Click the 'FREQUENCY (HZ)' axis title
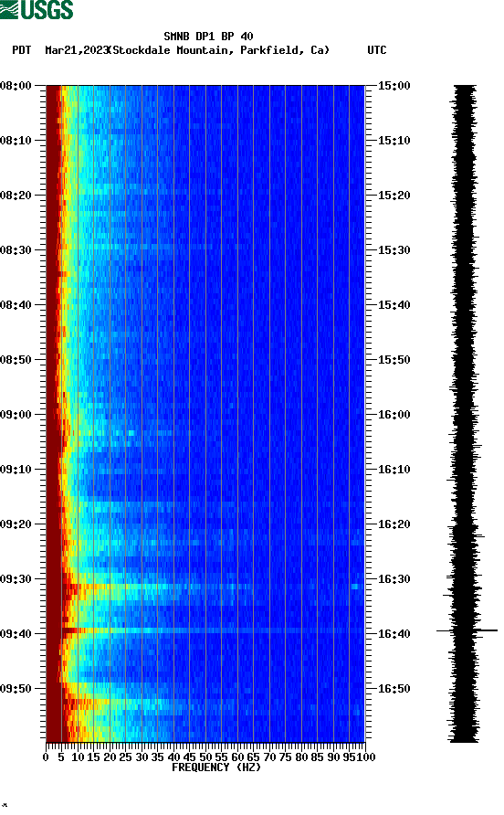The height and width of the screenshot is (815, 504). 216,767
